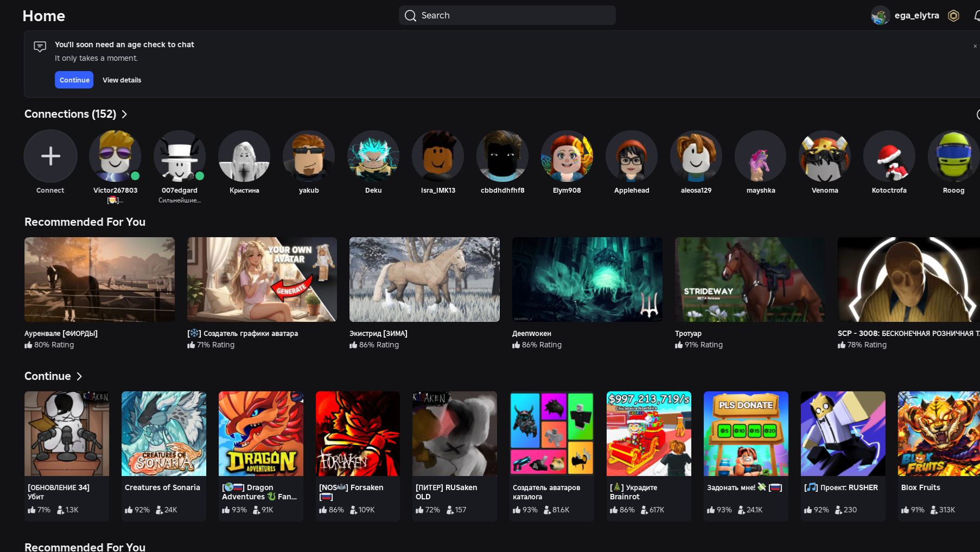Image resolution: width=980 pixels, height=552 pixels.
Task: Focus the Search input field
Action: 507,16
